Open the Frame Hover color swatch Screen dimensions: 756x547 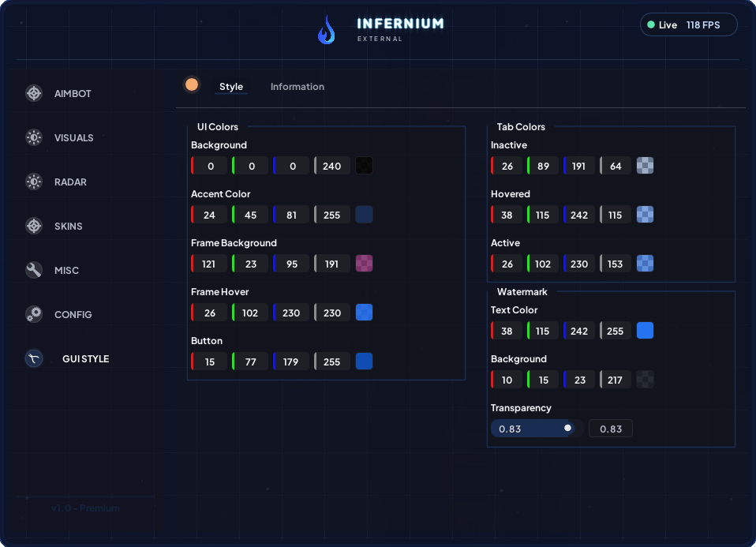click(364, 313)
